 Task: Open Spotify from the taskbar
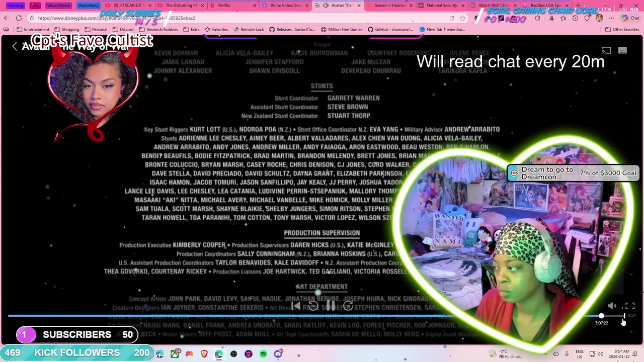263,354
